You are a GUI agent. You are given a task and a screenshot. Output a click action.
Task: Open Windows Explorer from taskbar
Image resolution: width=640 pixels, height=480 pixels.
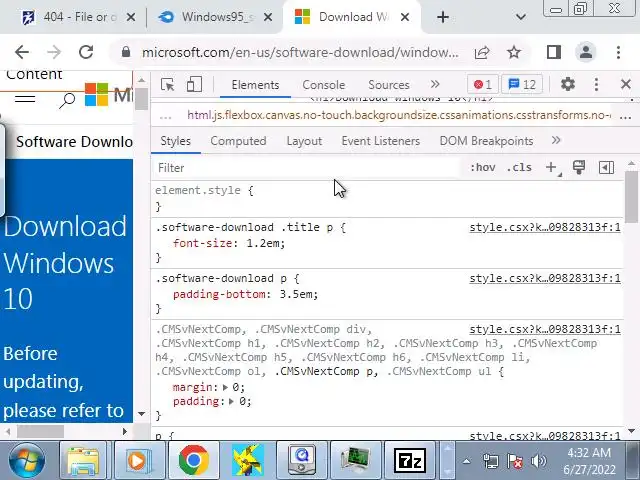pyautogui.click(x=83, y=460)
